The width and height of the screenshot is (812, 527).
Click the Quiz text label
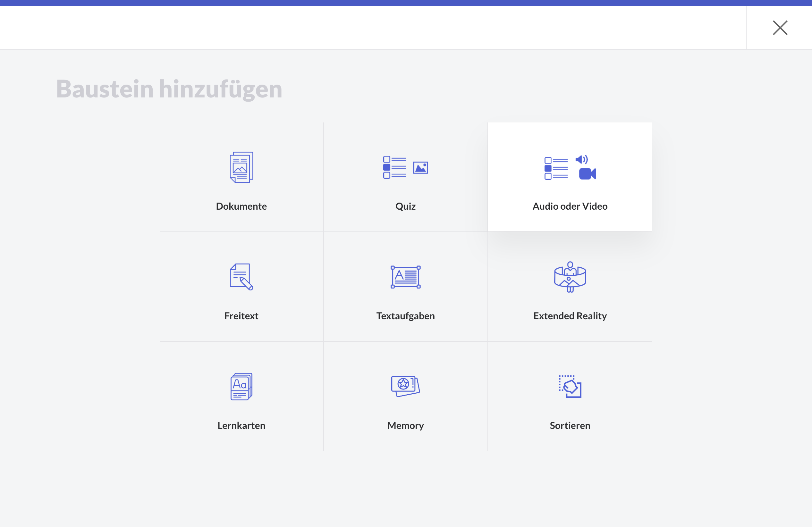point(405,206)
